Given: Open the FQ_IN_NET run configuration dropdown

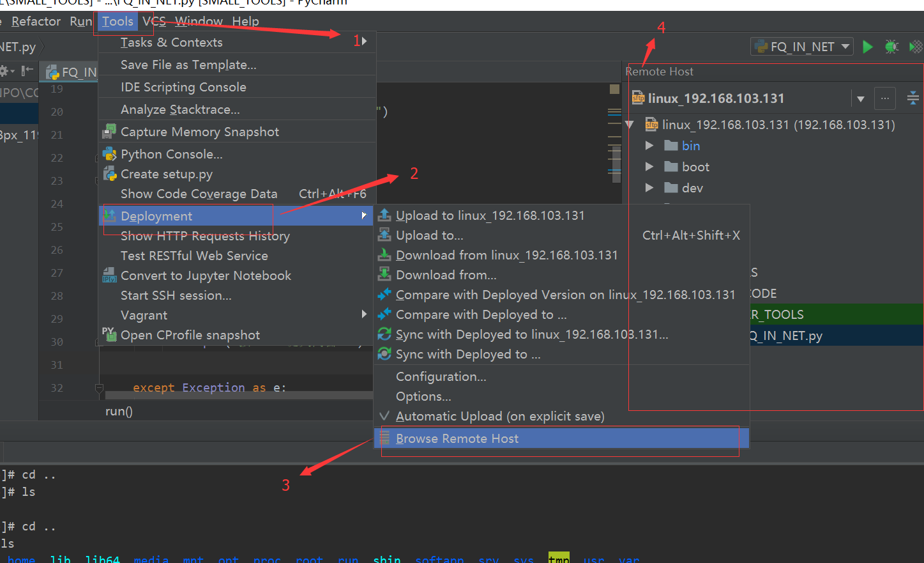Looking at the screenshot, I should click(802, 47).
